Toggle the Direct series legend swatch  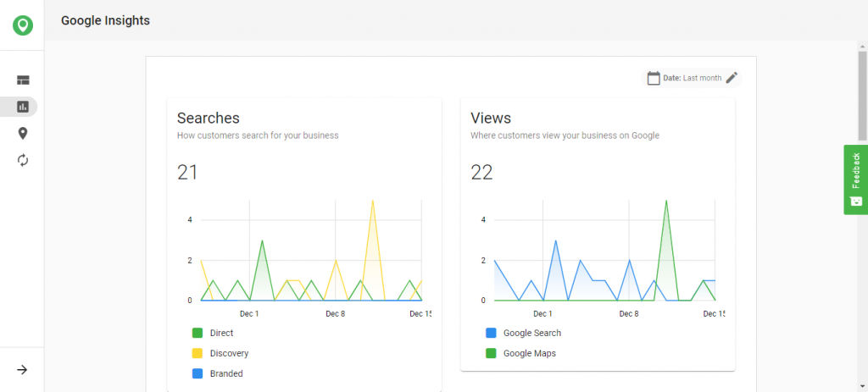click(x=198, y=333)
